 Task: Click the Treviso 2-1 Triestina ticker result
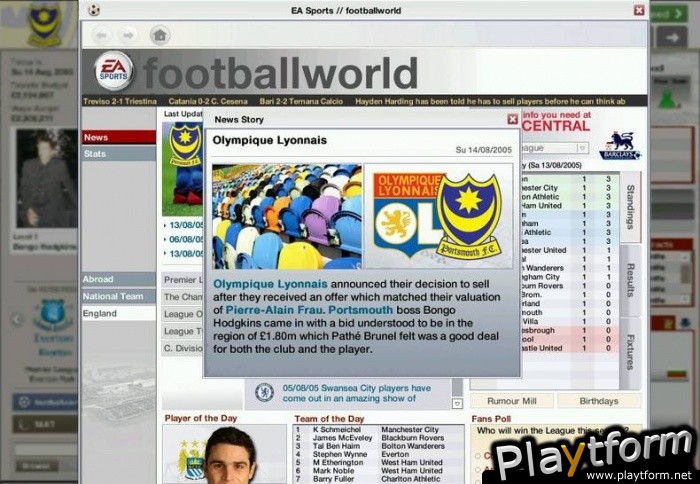coord(120,101)
